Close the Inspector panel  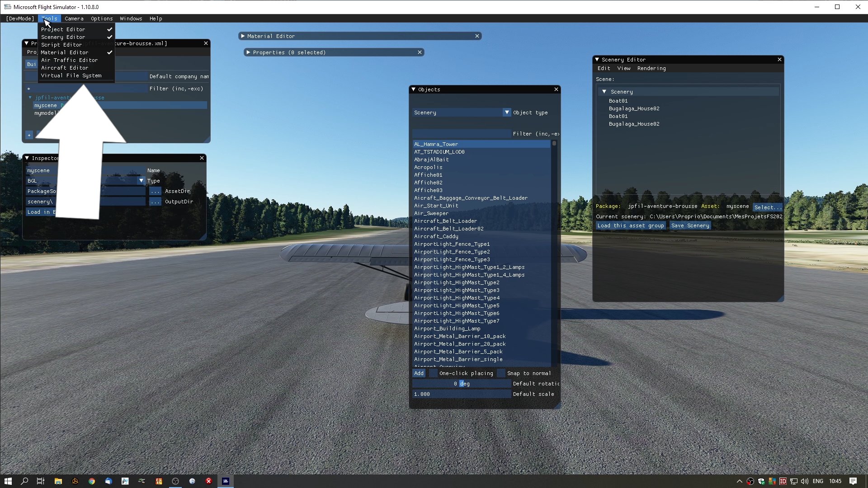202,158
